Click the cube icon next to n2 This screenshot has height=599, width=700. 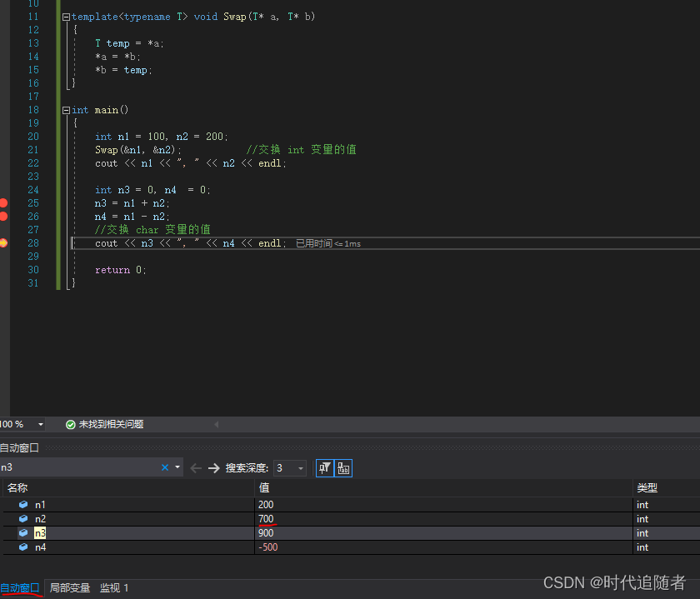pos(23,519)
